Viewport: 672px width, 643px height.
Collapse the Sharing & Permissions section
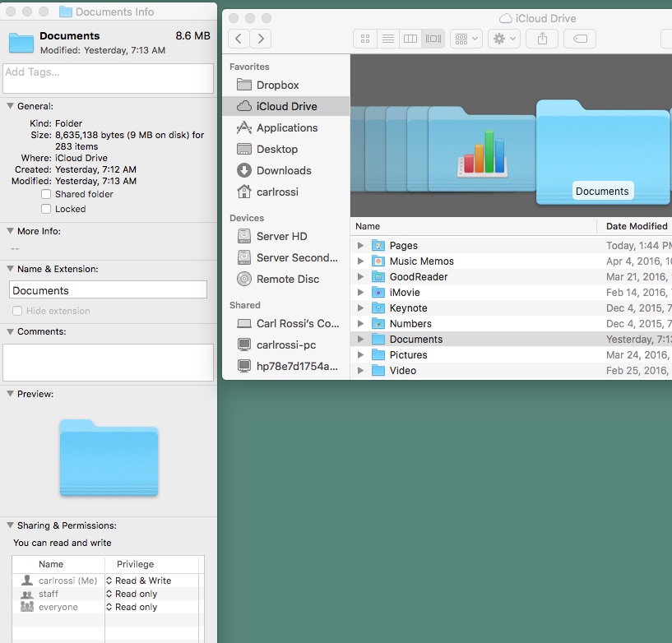[11, 525]
